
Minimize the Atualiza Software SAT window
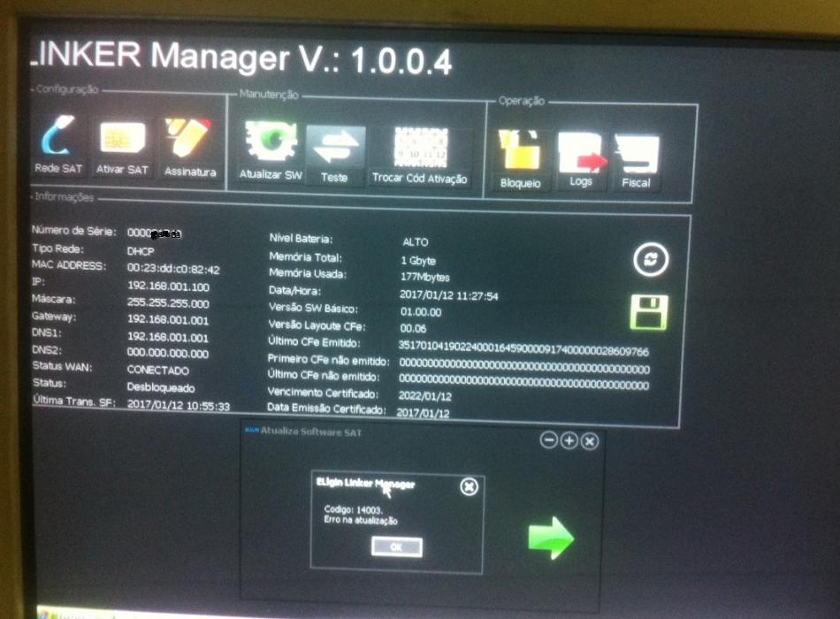point(548,440)
